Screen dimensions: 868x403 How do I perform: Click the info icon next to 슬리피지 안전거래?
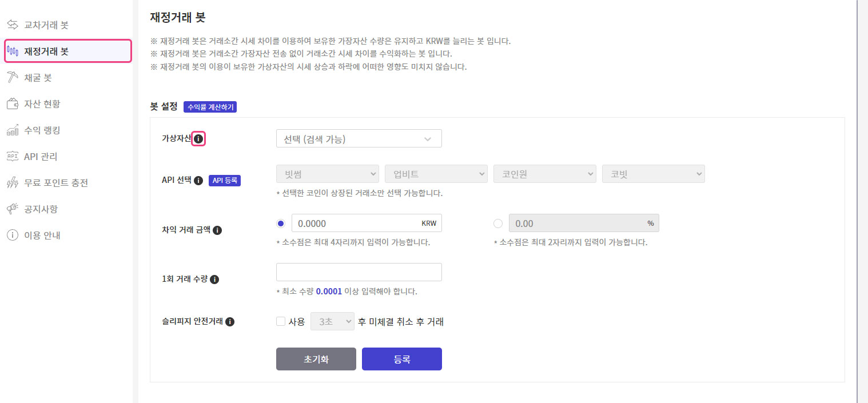tap(230, 322)
